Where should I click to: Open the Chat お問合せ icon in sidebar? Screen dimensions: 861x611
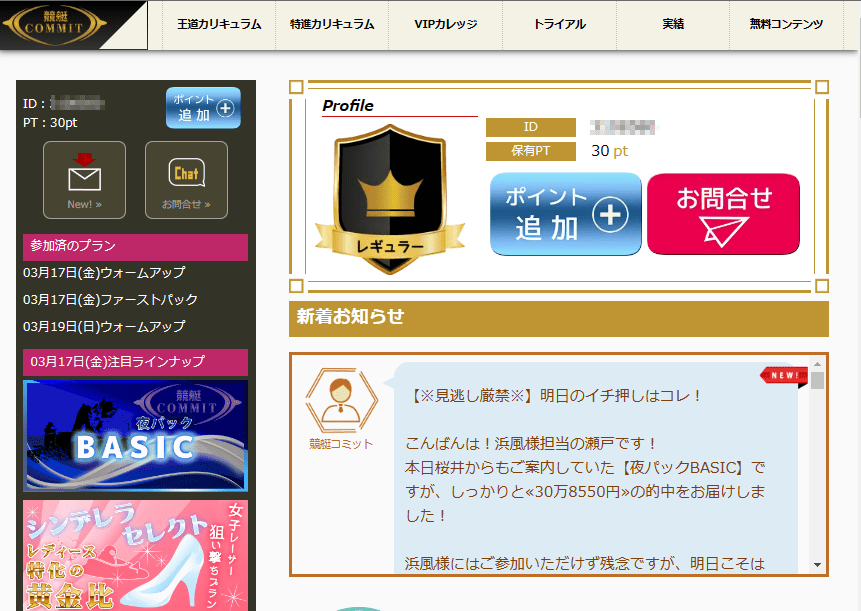[186, 180]
